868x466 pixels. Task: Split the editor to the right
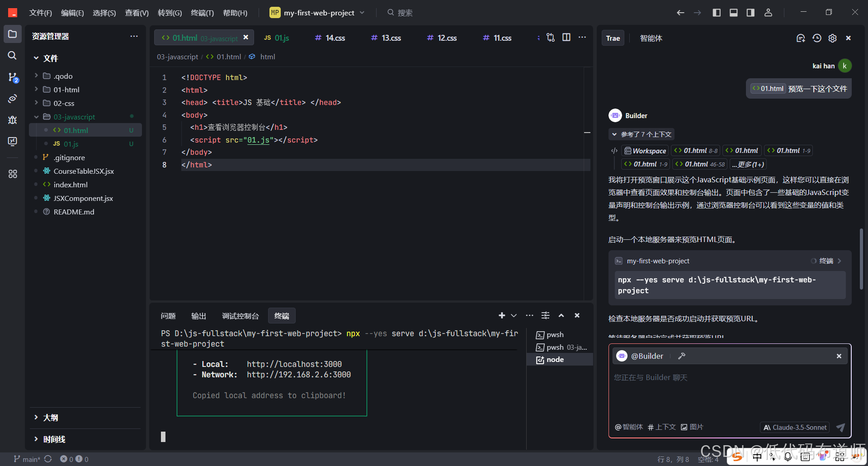click(566, 38)
